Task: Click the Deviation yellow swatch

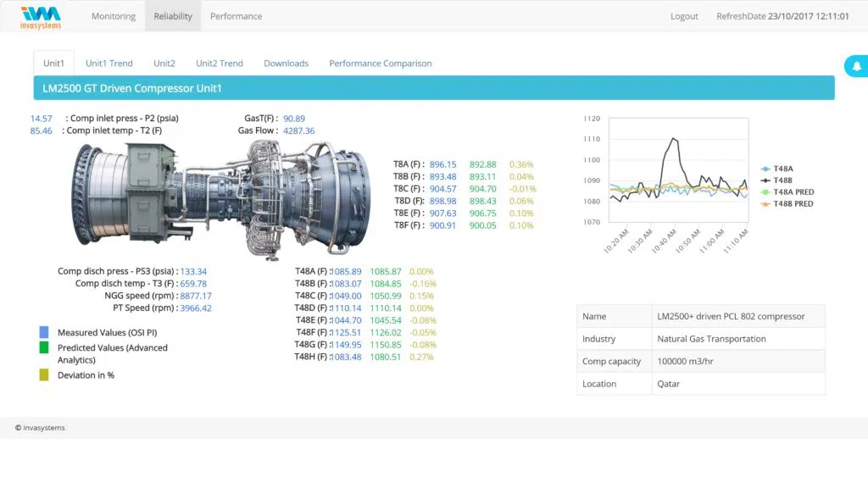Action: [x=44, y=374]
